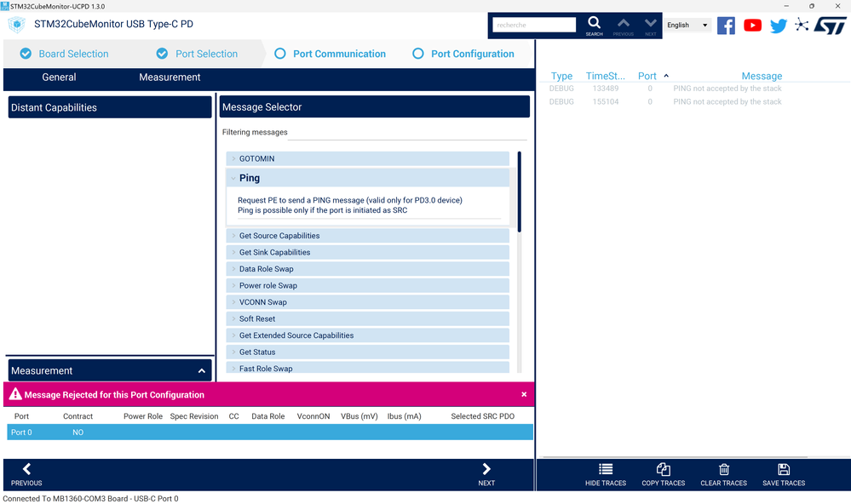Open the English language dropdown

(687, 25)
